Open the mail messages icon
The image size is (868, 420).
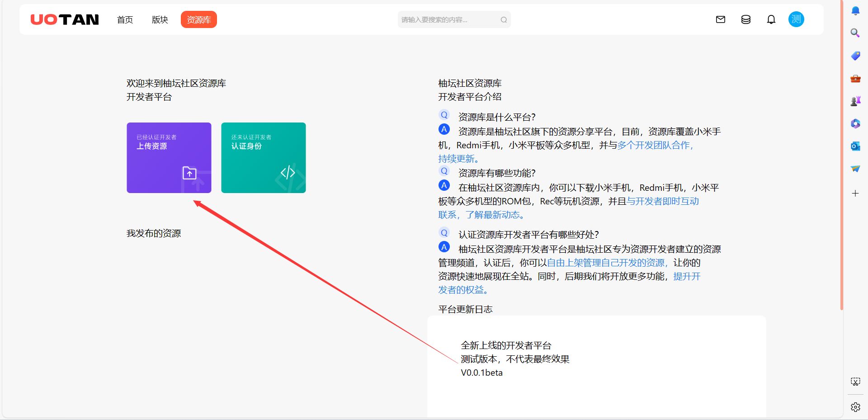coord(721,19)
